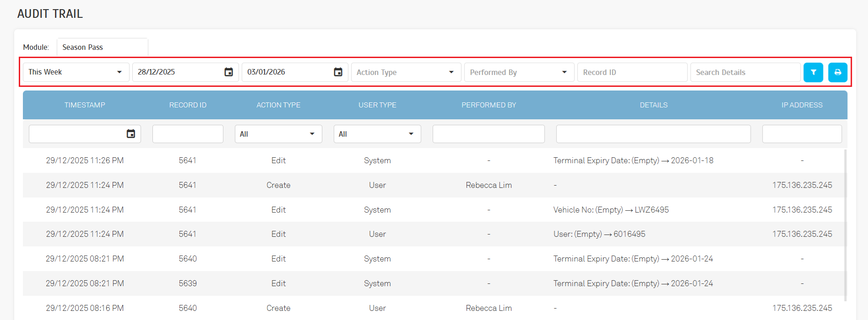Expand the Action Type column All dropdown
The image size is (868, 320).
pos(278,134)
